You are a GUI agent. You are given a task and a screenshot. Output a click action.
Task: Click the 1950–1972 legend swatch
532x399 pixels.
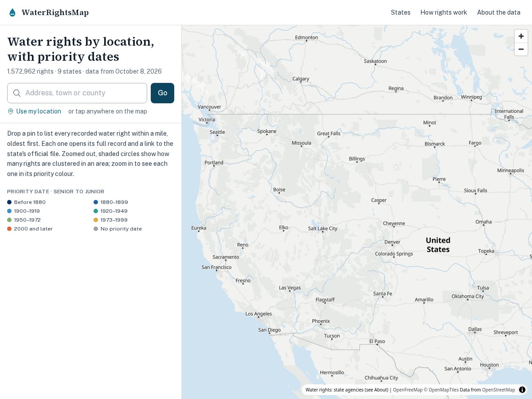click(9, 220)
